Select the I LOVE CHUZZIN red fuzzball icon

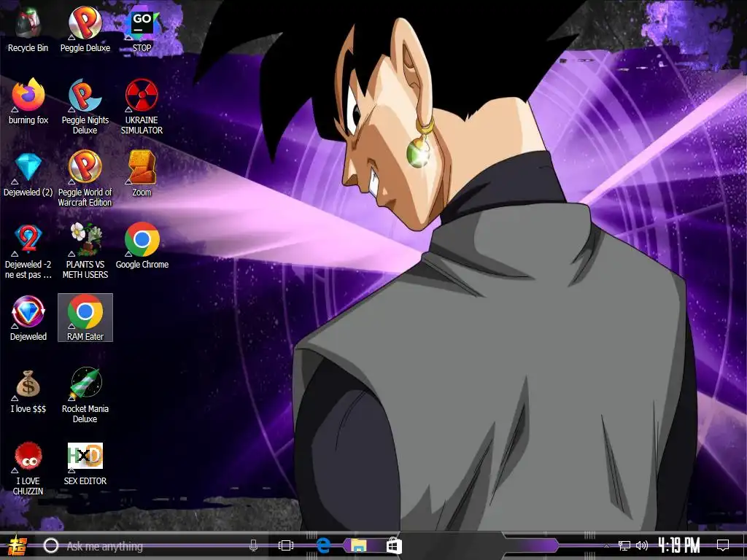pos(28,469)
